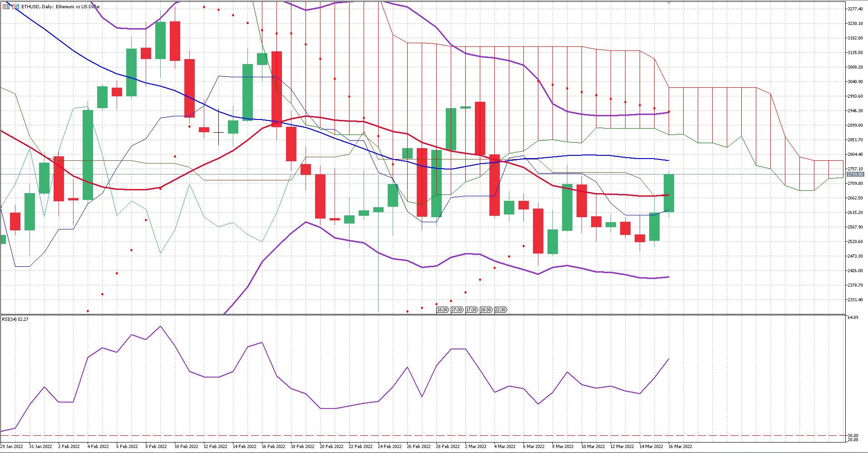Click the leftmost 18:30 economic event marker
Viewport: 868px width, 453px height.
[x=442, y=310]
